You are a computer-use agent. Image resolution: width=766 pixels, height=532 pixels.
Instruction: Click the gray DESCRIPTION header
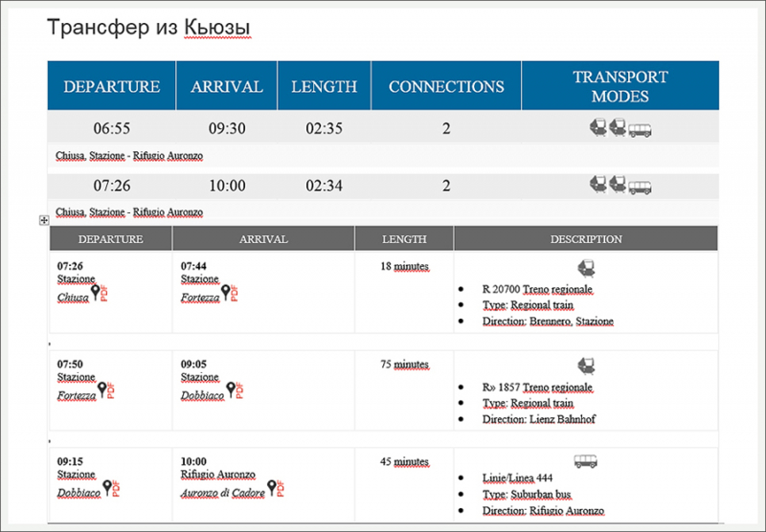[586, 239]
